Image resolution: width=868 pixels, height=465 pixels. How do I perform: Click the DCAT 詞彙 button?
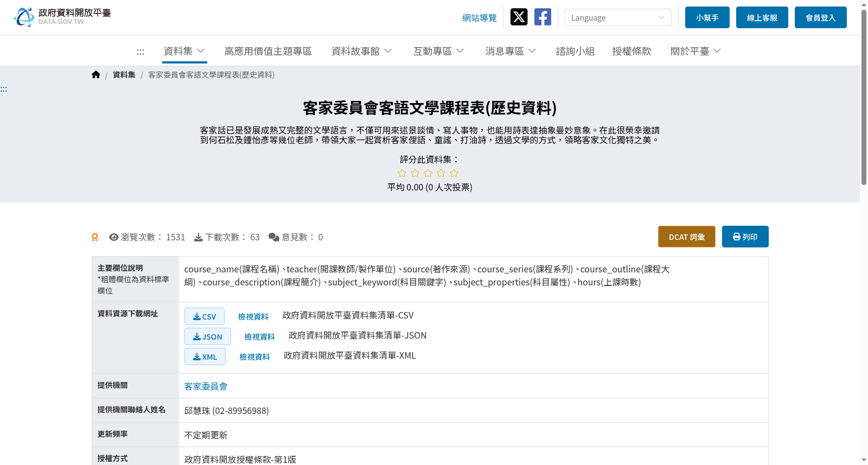(x=687, y=237)
